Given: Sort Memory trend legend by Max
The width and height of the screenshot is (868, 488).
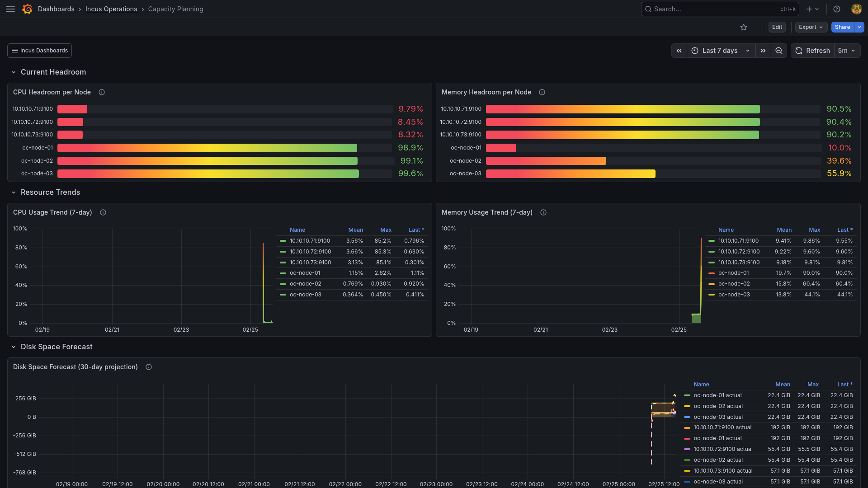Looking at the screenshot, I should click(814, 230).
